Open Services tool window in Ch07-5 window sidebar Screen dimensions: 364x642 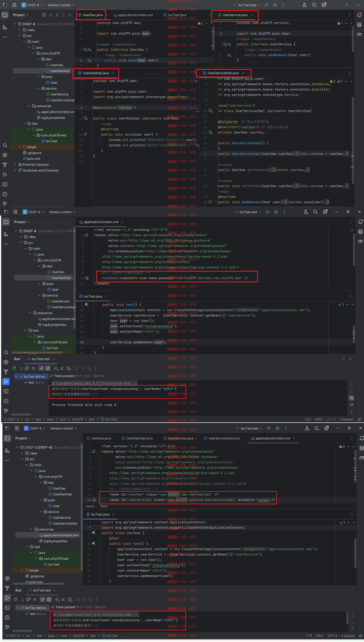pyautogui.click(x=7, y=578)
